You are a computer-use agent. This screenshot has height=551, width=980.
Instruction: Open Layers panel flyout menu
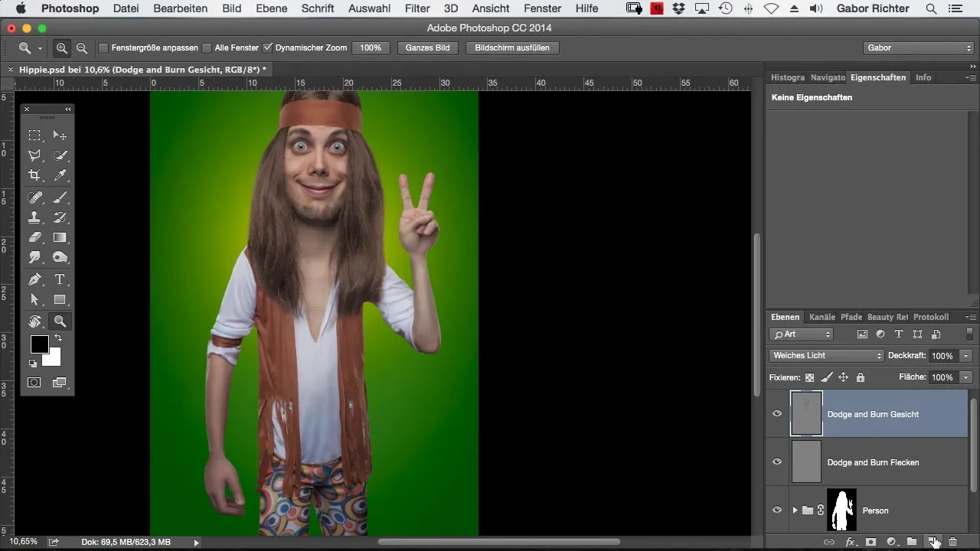971,317
